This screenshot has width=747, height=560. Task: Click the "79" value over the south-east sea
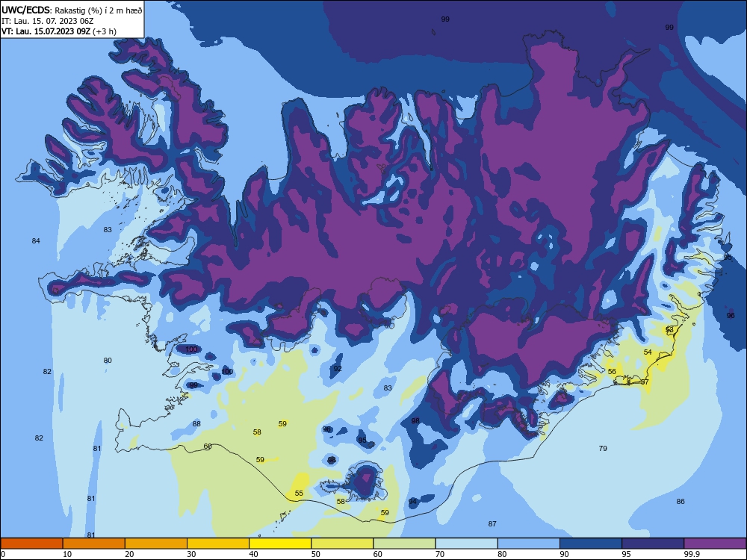603,448
